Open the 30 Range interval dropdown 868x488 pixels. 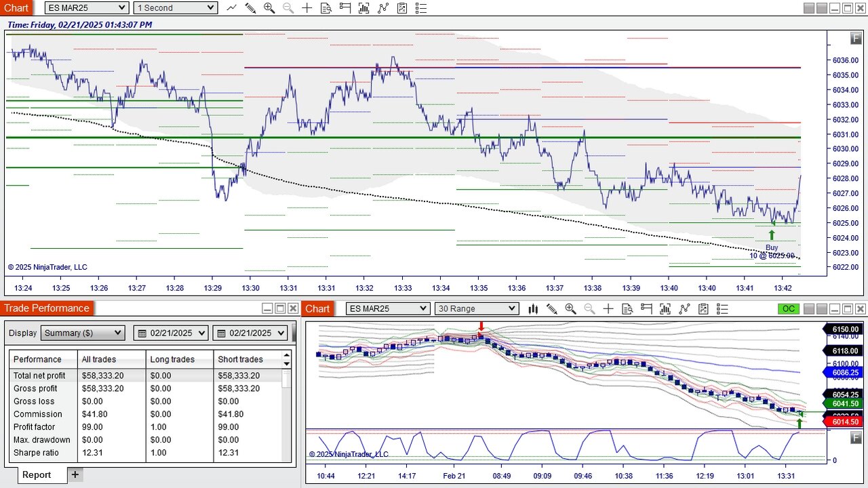(x=477, y=309)
